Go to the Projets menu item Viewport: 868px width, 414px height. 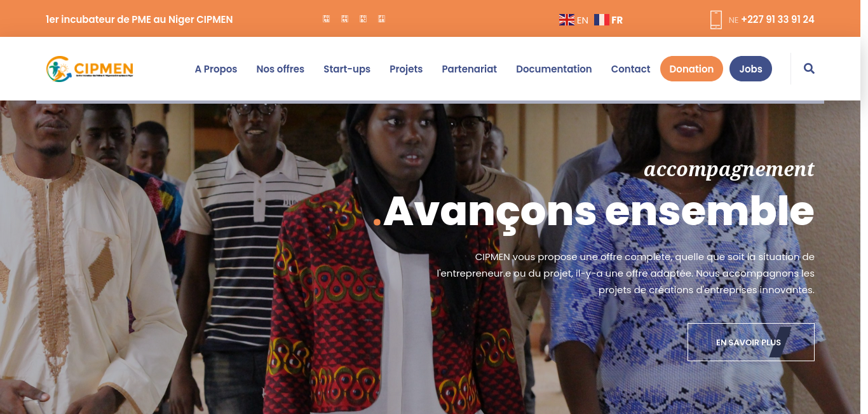406,69
